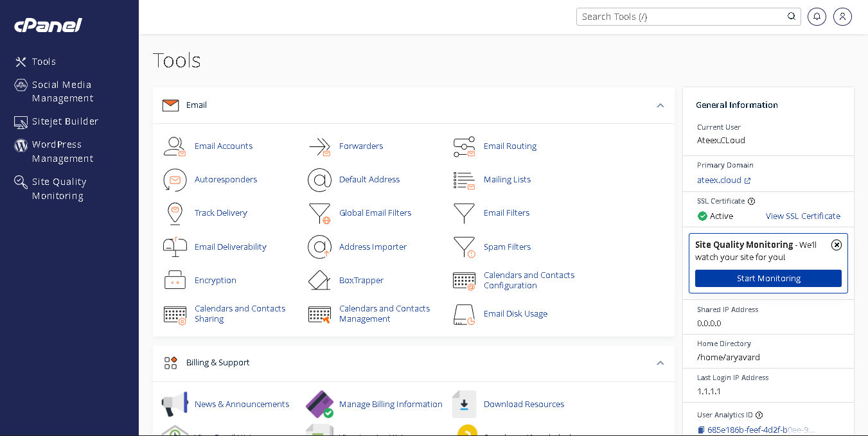Click the Download Resources icon
868x436 pixels.
[464, 405]
